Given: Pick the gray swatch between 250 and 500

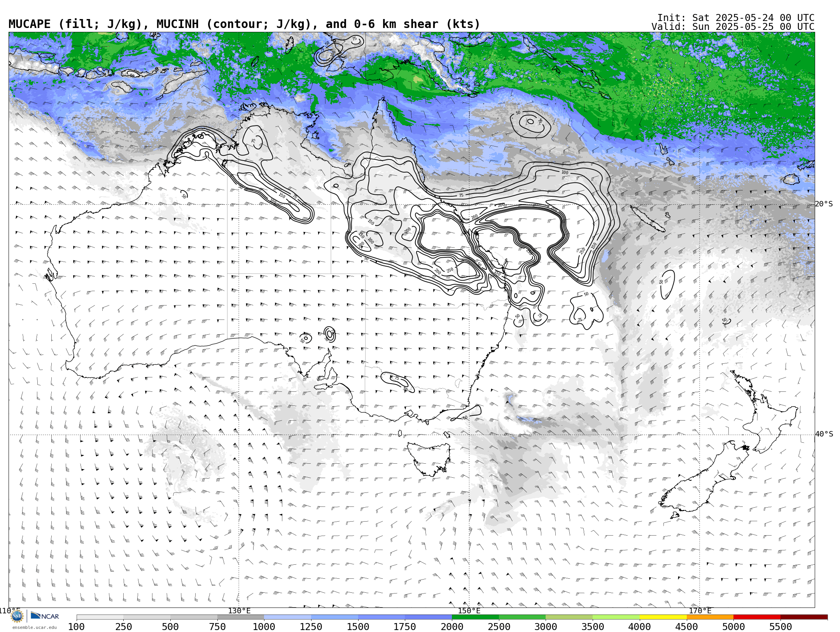Looking at the screenshot, I should pos(147,617).
